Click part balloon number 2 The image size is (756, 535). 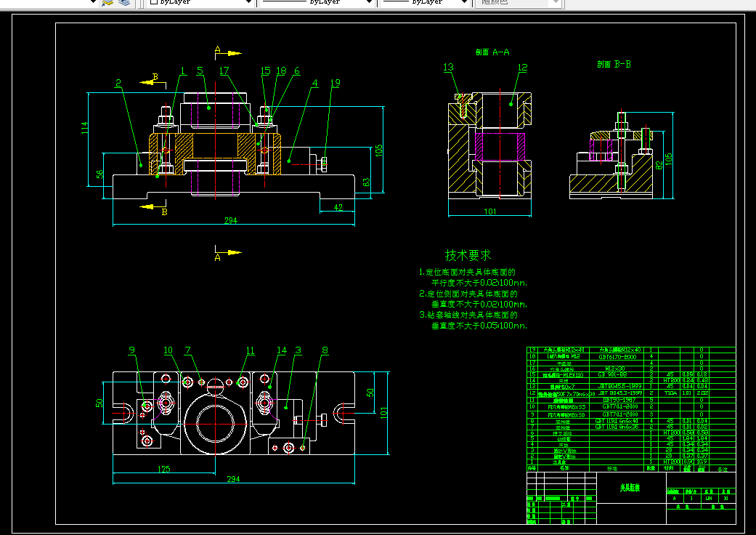[118, 84]
